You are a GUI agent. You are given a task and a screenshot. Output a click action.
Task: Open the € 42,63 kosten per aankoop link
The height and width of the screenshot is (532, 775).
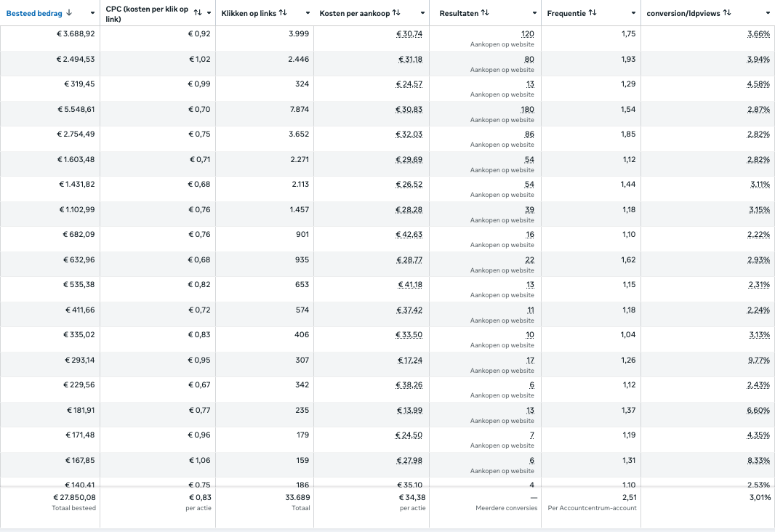click(x=411, y=234)
